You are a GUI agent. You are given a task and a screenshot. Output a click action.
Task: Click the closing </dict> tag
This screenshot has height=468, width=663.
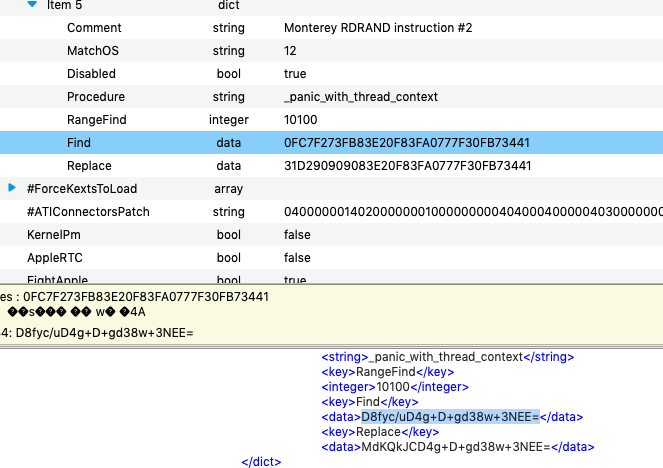[x=261, y=462]
